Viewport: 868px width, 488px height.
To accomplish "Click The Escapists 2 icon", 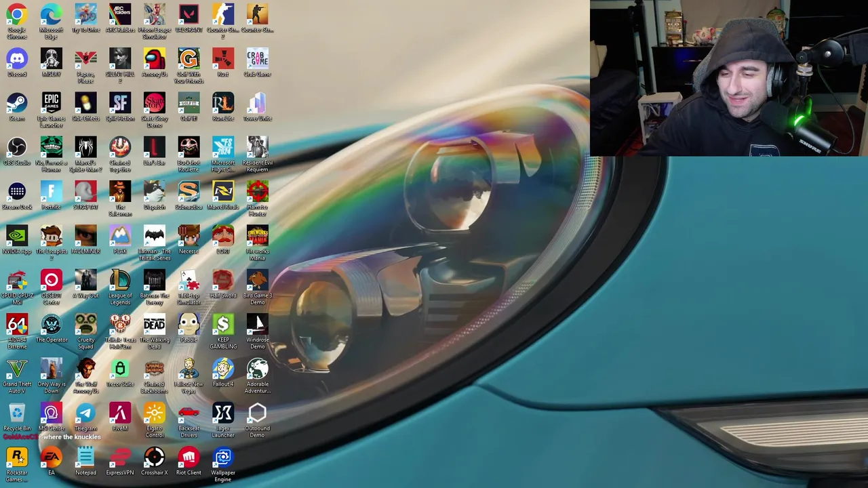I will [52, 236].
